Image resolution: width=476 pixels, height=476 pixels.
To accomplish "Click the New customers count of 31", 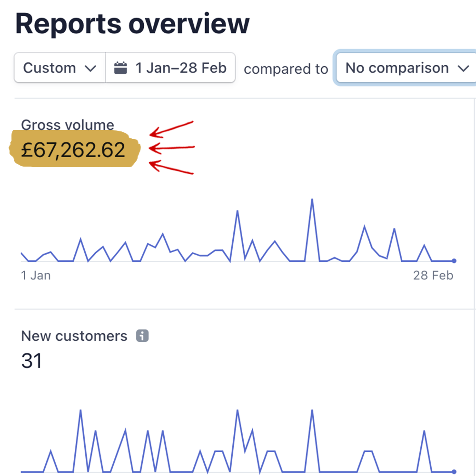I will [31, 361].
